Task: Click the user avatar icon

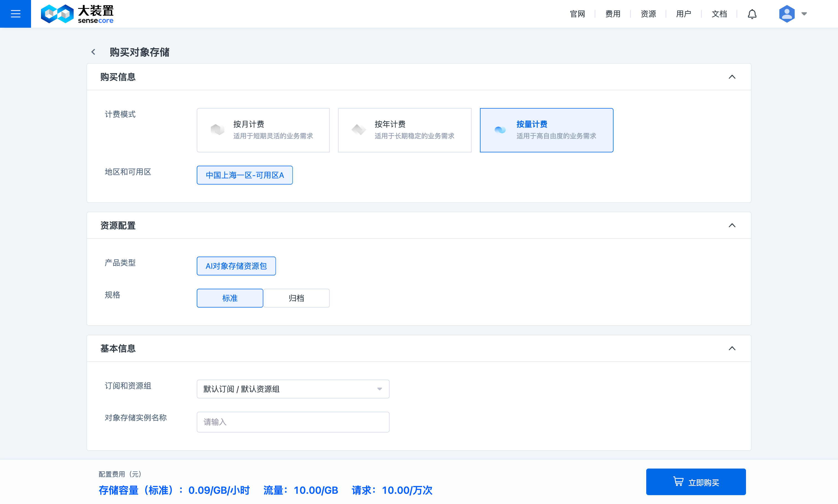Action: [x=787, y=14]
